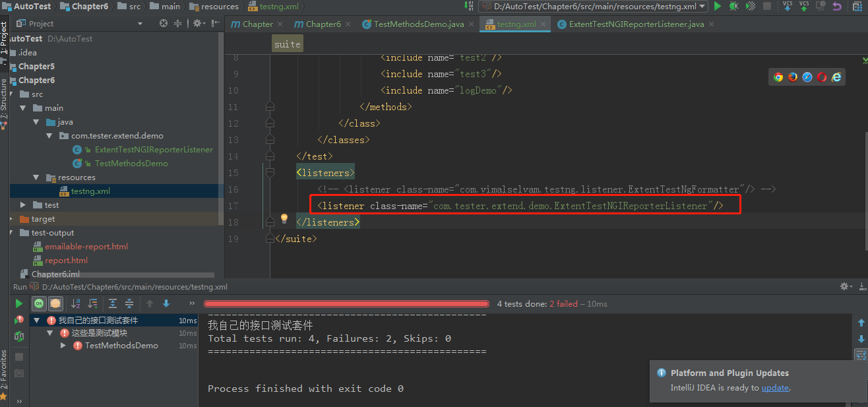
Task: Collapse the main folder node
Action: (23, 108)
